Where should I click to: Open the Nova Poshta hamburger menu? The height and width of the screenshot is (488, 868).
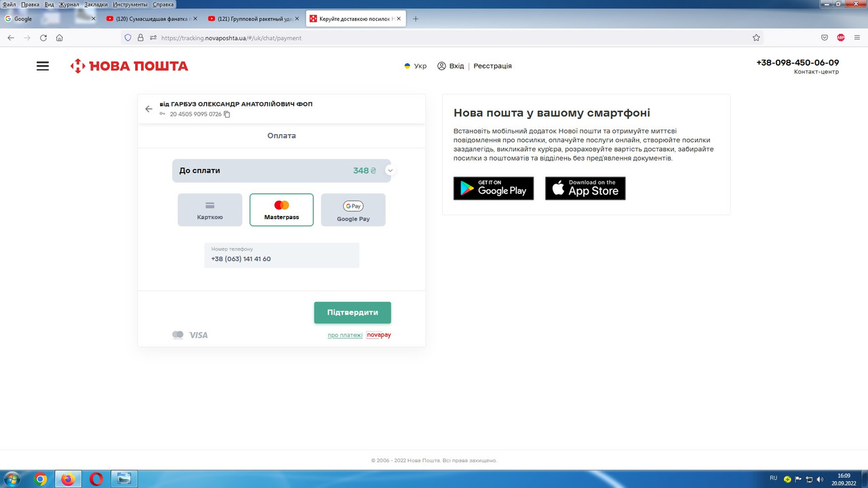(43, 66)
